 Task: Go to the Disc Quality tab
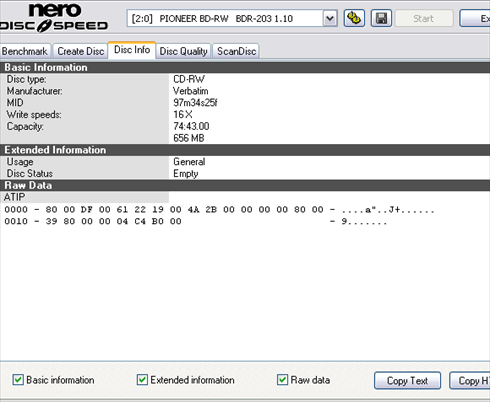183,51
